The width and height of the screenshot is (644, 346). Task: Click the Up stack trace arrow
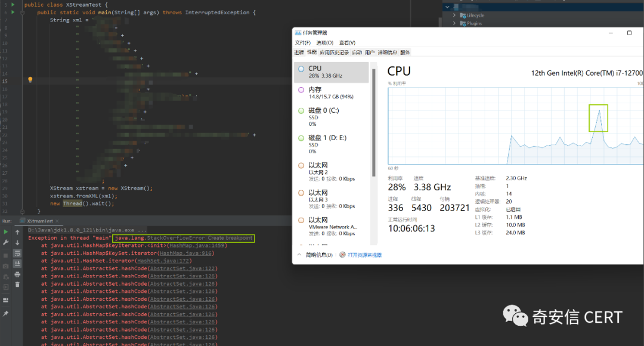click(x=17, y=232)
